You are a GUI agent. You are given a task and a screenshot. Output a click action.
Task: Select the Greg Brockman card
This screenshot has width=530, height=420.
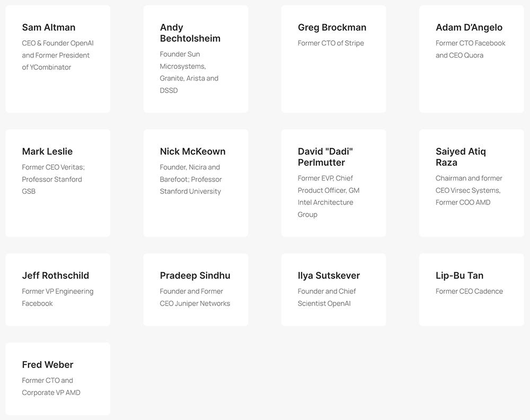pos(333,59)
